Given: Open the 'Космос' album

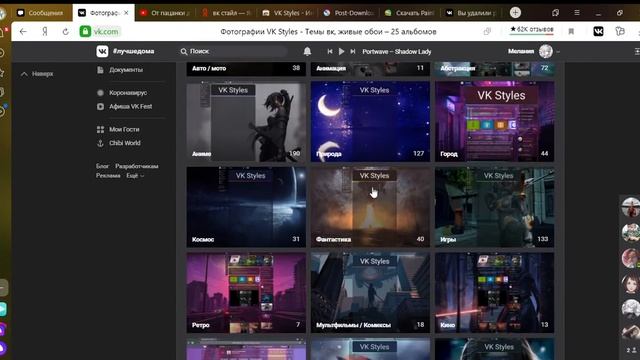Looking at the screenshot, I should 246,207.
